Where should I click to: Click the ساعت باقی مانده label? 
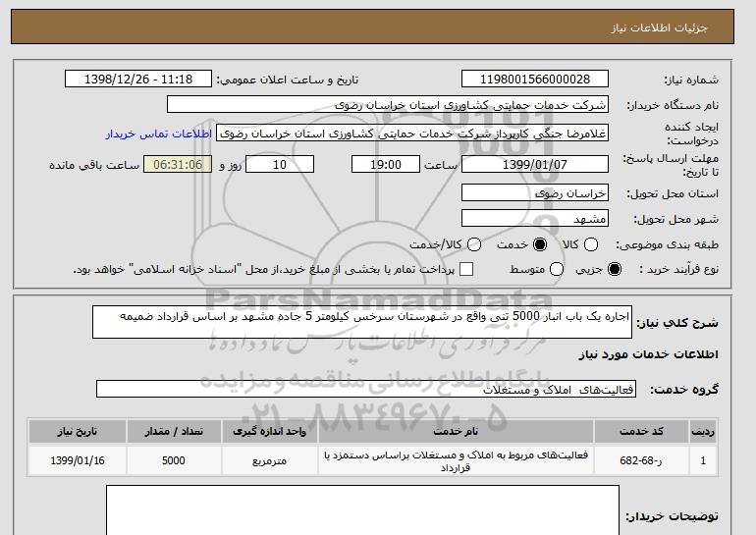94,165
